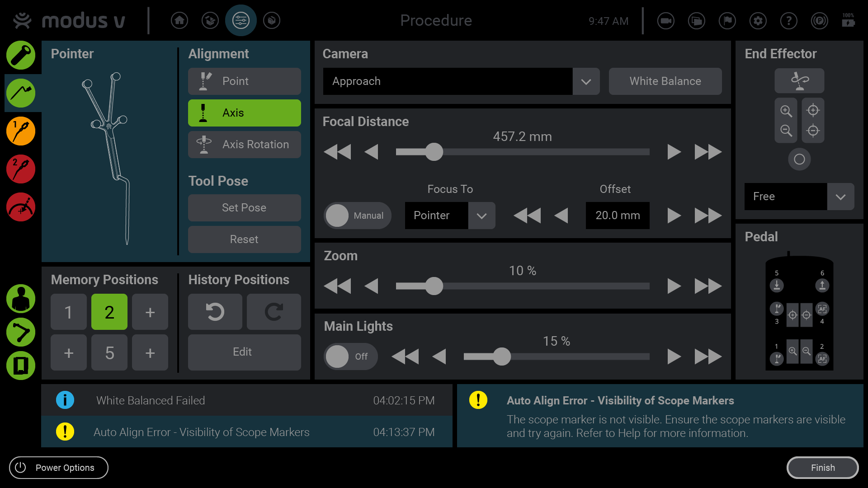The height and width of the screenshot is (488, 868).
Task: Expand the Camera Approach dropdown
Action: coord(586,81)
